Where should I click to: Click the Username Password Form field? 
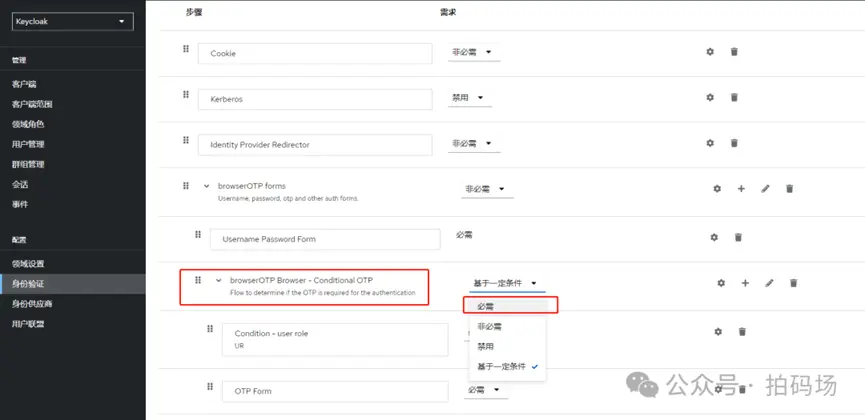click(x=325, y=240)
